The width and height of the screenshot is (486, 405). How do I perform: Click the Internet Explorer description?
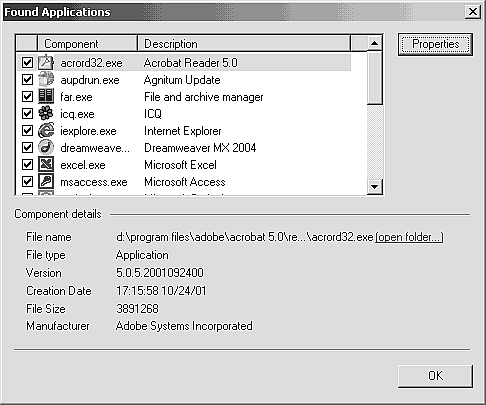point(183,131)
